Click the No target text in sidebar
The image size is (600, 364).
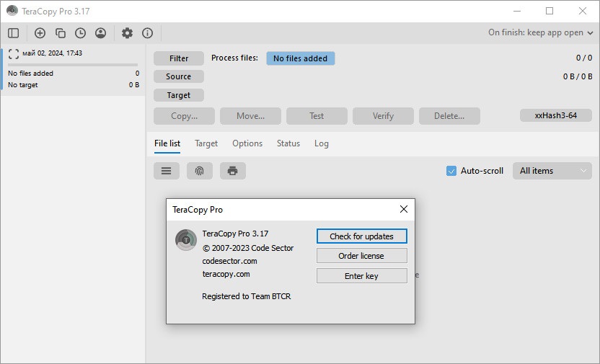point(23,85)
